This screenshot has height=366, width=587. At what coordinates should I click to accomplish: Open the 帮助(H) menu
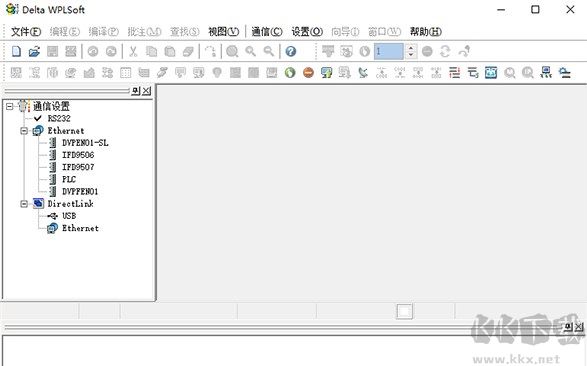[426, 32]
